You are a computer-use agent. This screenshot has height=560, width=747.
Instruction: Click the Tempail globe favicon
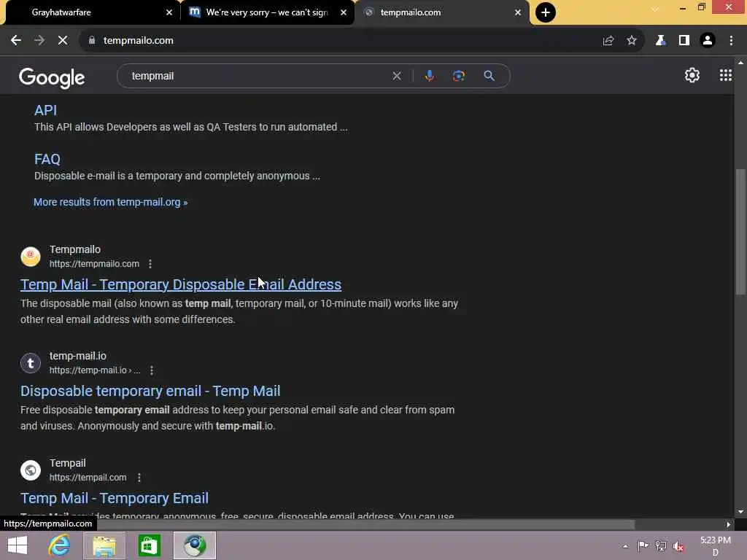point(31,470)
